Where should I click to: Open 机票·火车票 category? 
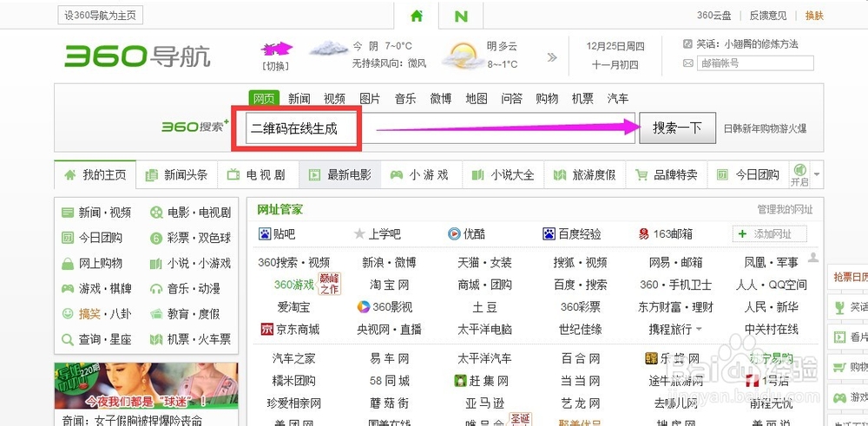[190, 340]
